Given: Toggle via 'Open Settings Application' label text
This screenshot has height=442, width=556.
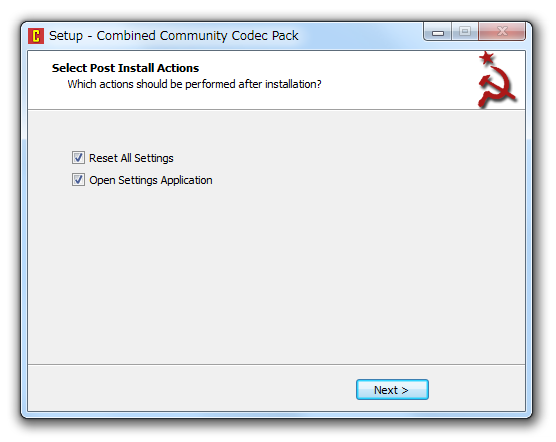Looking at the screenshot, I should (151, 180).
